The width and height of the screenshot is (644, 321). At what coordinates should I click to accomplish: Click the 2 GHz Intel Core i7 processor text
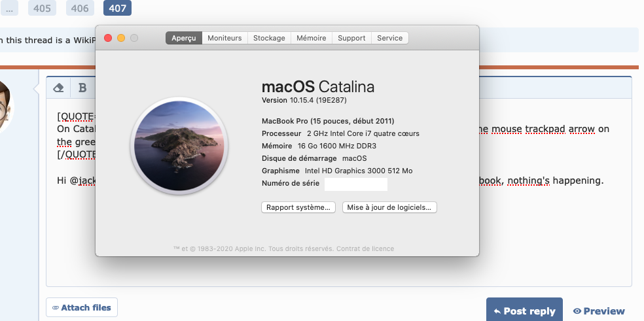pyautogui.click(x=363, y=133)
